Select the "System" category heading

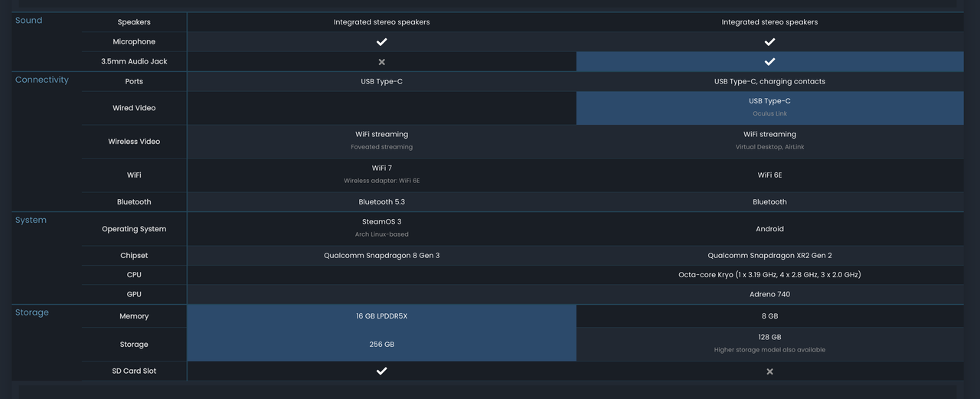(x=31, y=220)
